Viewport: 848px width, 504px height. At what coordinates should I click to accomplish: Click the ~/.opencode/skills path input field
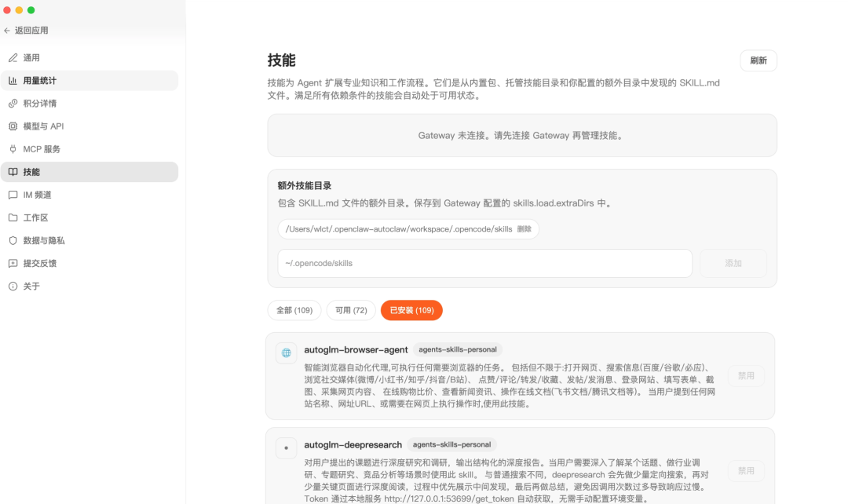tap(484, 263)
